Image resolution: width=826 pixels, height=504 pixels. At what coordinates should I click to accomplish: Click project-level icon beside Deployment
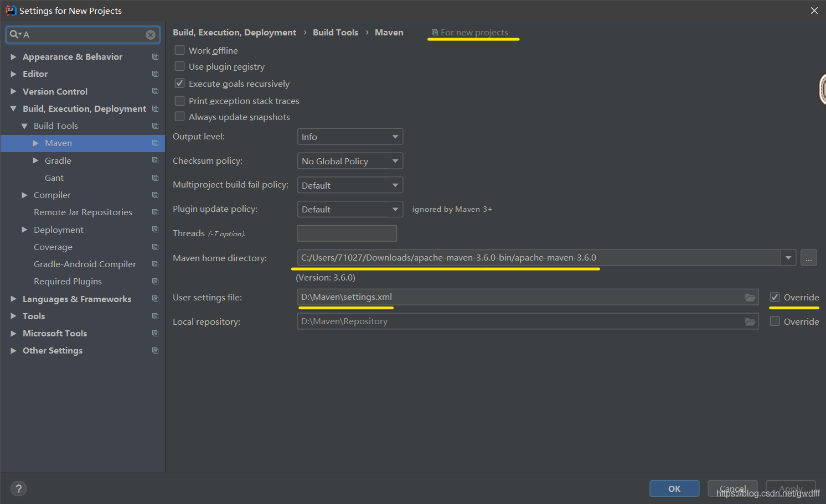pos(155,230)
